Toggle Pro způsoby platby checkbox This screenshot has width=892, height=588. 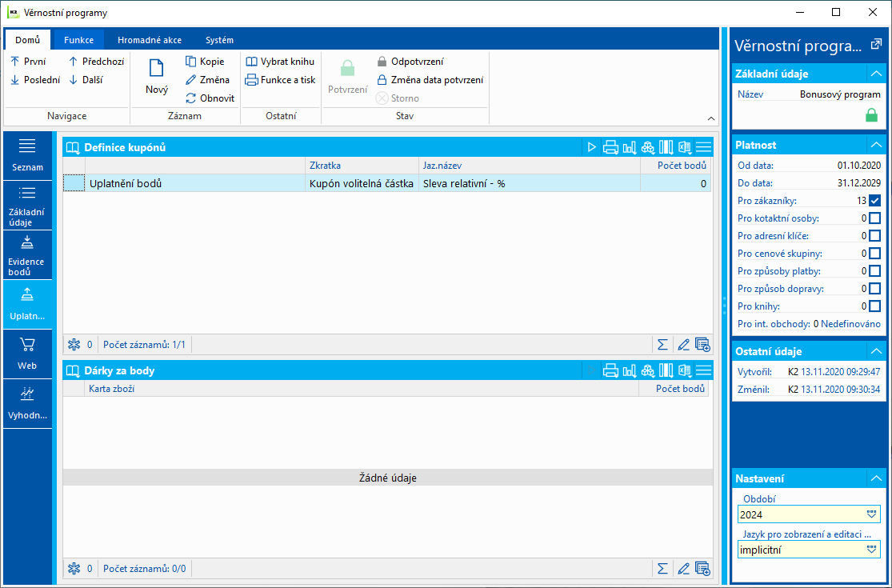[875, 271]
